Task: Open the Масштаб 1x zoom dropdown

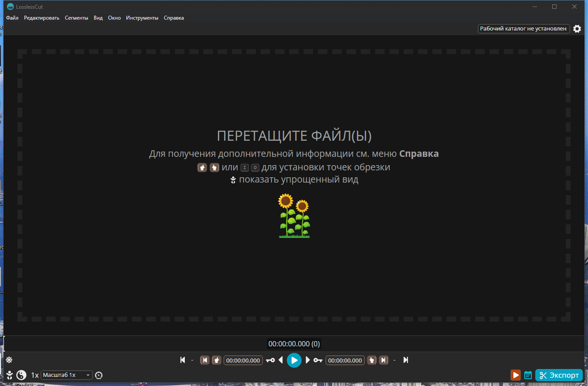Action: click(67, 375)
